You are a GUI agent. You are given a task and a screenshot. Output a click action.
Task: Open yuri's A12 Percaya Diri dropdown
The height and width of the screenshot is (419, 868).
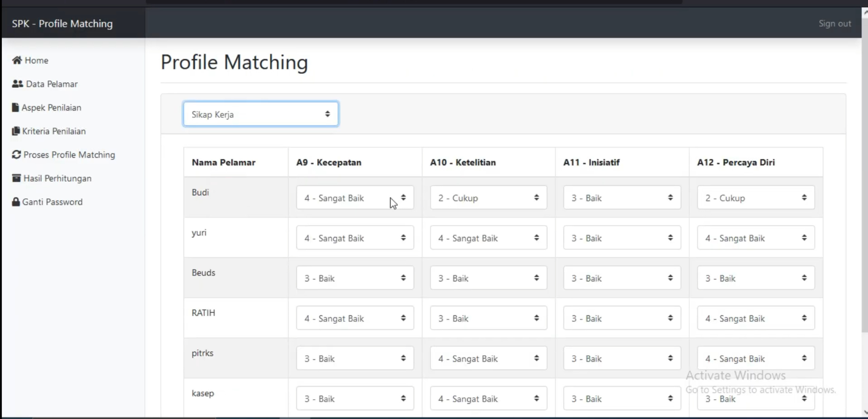pos(756,237)
